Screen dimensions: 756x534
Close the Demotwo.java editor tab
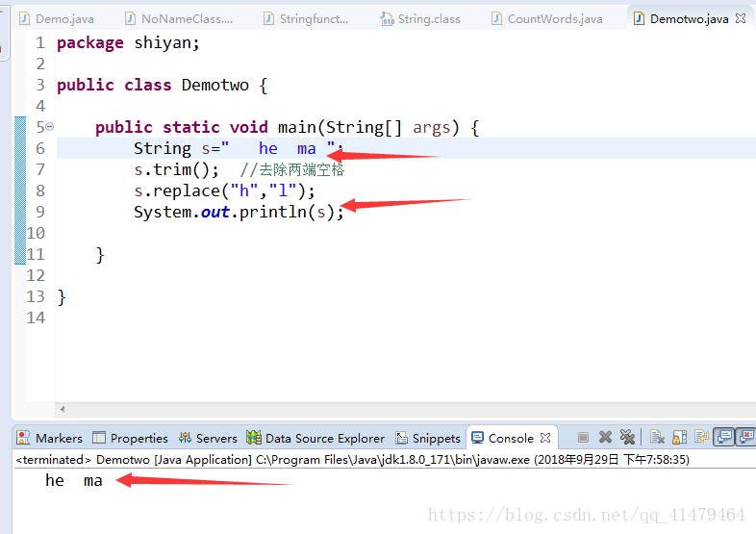[x=741, y=18]
